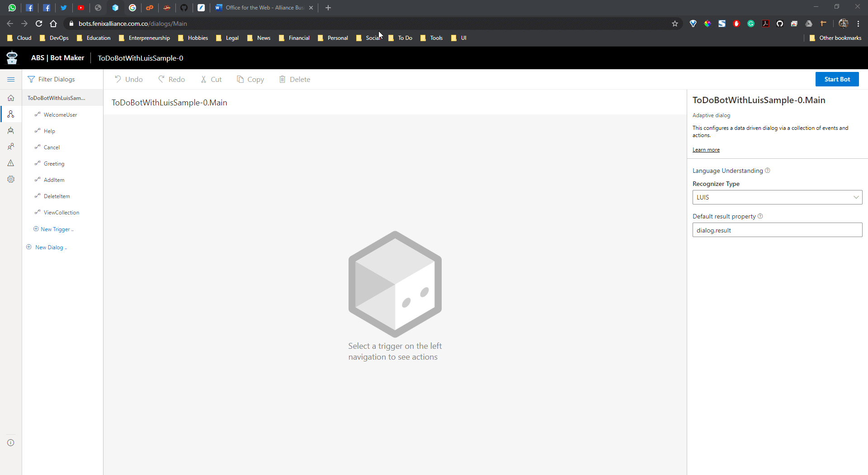Open the Education bookmarks folder
The width and height of the screenshot is (868, 475).
tap(94, 38)
